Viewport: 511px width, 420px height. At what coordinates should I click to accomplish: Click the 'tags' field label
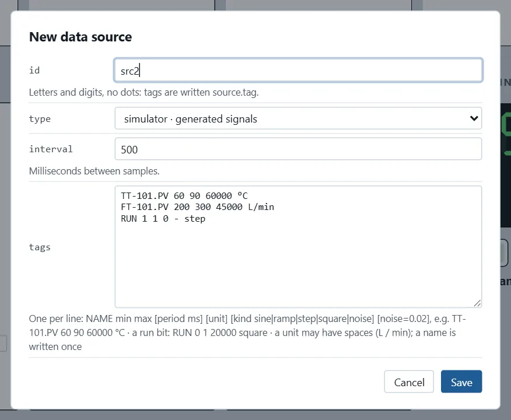coord(40,247)
